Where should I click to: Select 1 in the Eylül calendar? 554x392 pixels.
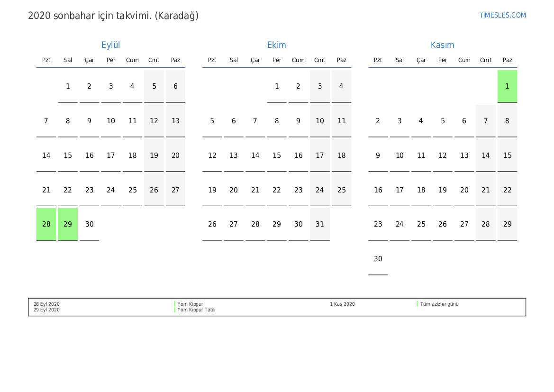pos(68,86)
